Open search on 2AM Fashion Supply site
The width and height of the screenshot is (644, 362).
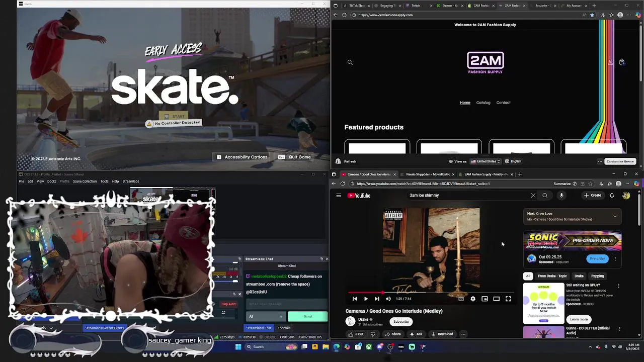(350, 62)
